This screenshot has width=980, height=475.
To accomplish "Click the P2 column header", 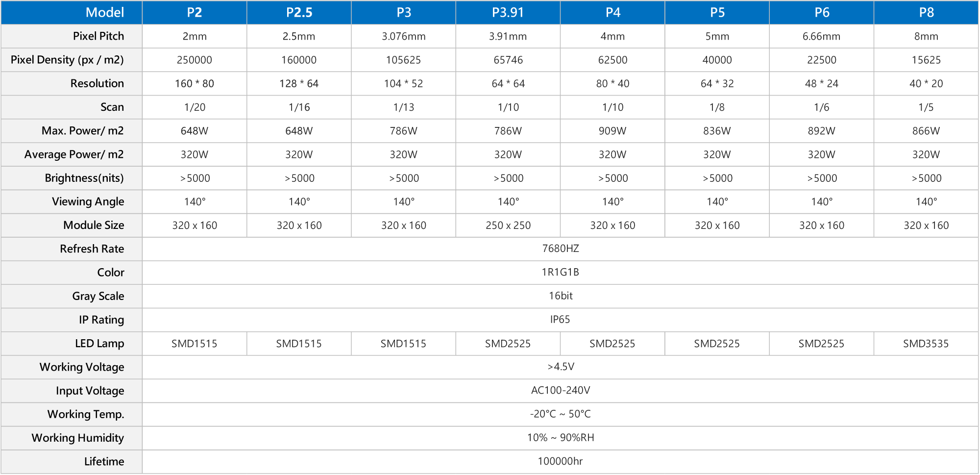I will tap(195, 13).
